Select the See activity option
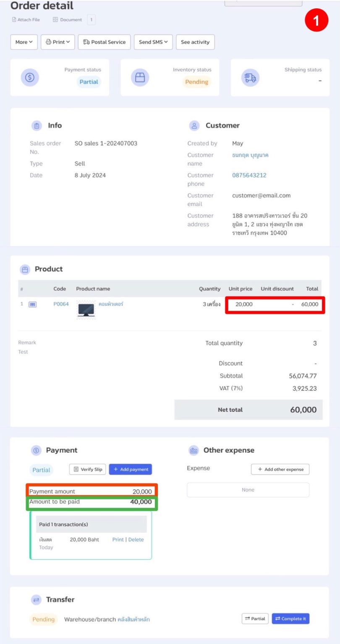 point(195,42)
